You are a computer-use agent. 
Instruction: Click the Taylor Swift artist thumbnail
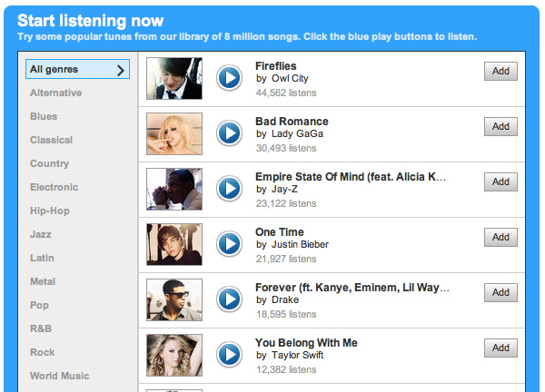tap(173, 355)
